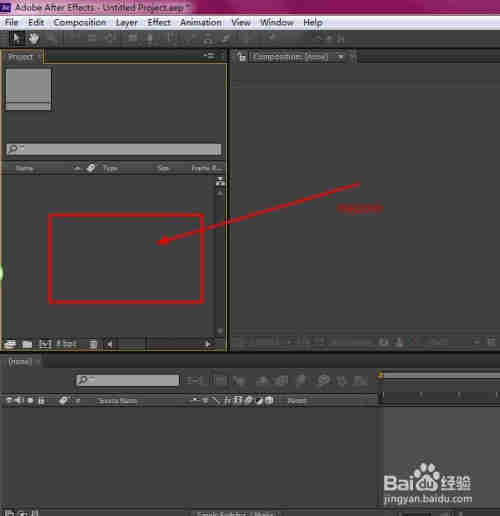The width and height of the screenshot is (500, 516).
Task: Open the project flowchart view icon
Action: 220,181
